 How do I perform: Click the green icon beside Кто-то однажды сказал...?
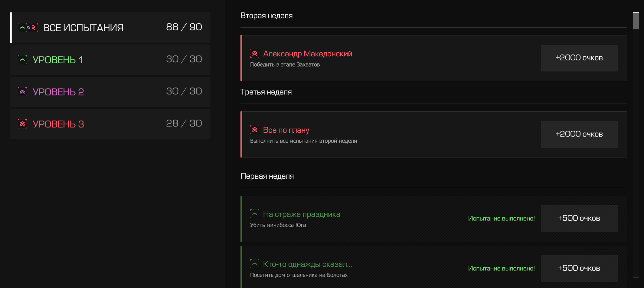click(x=255, y=264)
